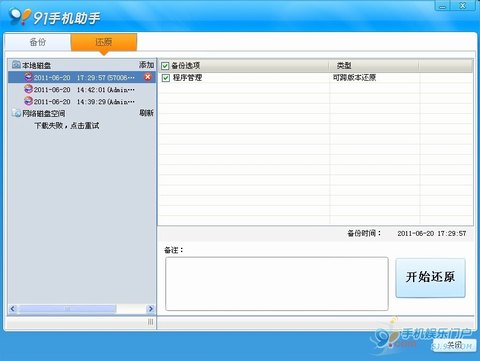Click 添加 next to 本地磁盘
The width and height of the screenshot is (480, 361).
146,65
